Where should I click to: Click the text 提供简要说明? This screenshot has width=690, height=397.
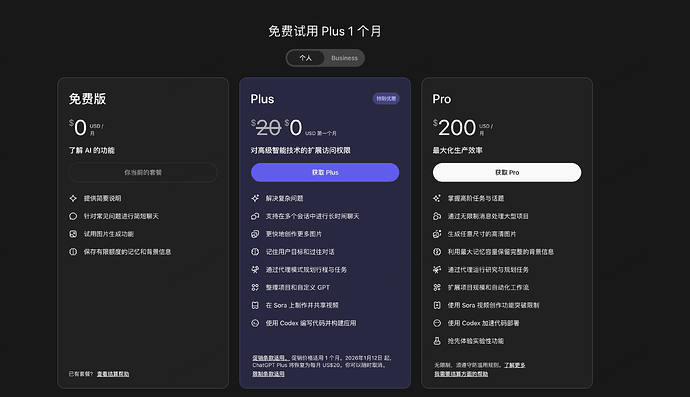(103, 198)
